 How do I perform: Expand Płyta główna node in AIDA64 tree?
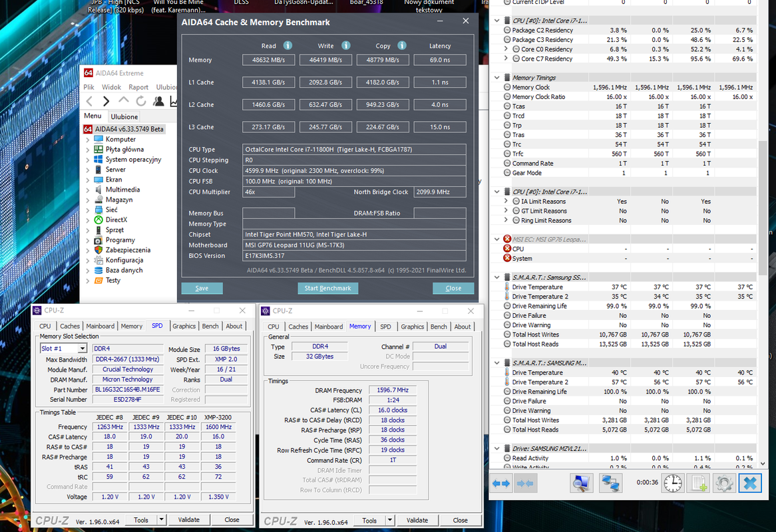point(88,150)
